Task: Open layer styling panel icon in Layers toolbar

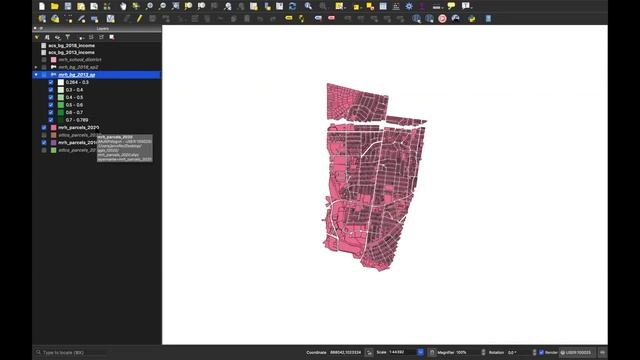Action: (x=37, y=37)
